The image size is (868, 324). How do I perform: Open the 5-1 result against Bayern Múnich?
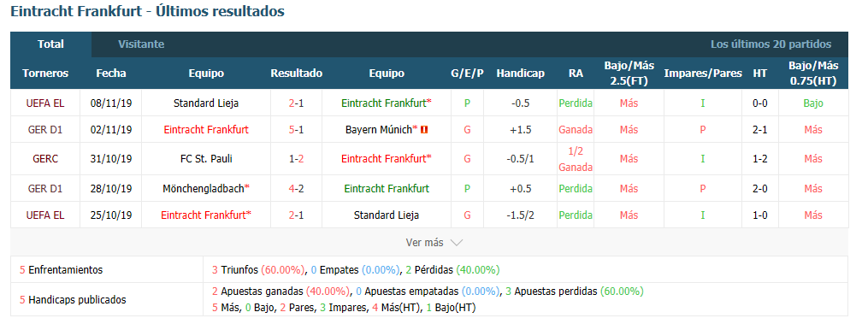tap(296, 130)
